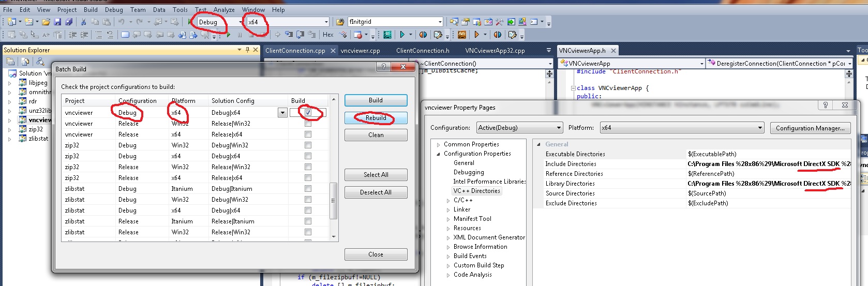Expand Common Properties tree node
Image resolution: width=868 pixels, height=286 pixels.
[x=439, y=144]
